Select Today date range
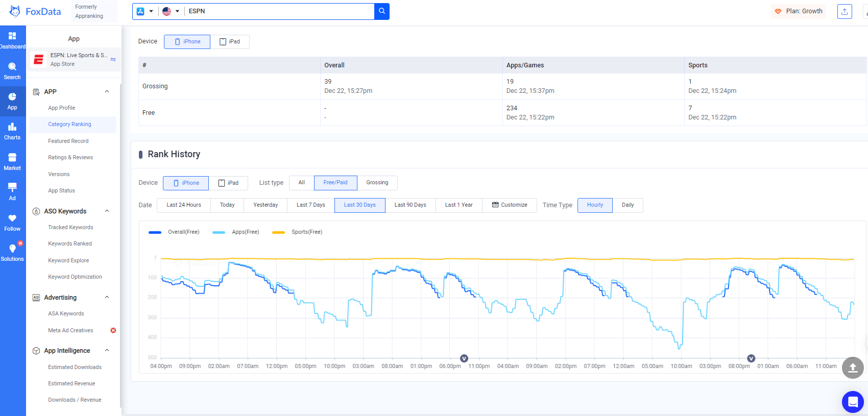 (x=227, y=205)
